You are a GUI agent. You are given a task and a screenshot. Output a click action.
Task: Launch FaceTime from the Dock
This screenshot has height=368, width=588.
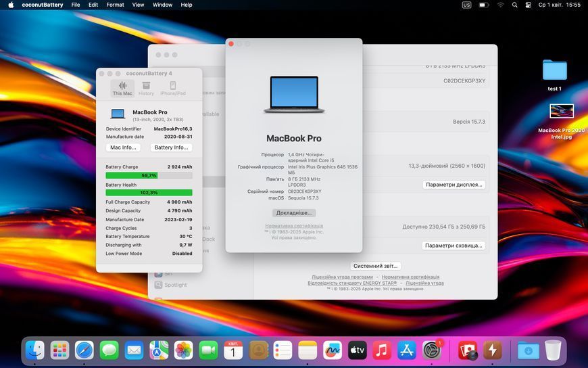pos(208,350)
